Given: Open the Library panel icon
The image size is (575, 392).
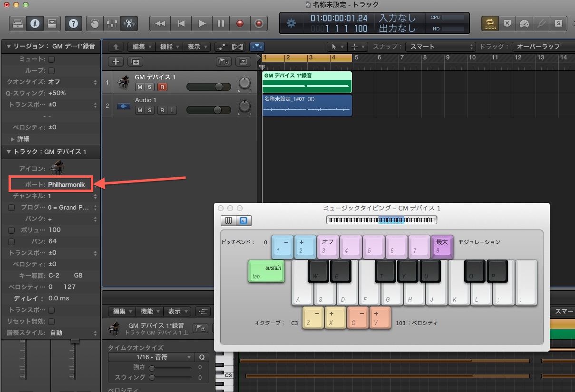Looking at the screenshot, I should click(x=19, y=23).
